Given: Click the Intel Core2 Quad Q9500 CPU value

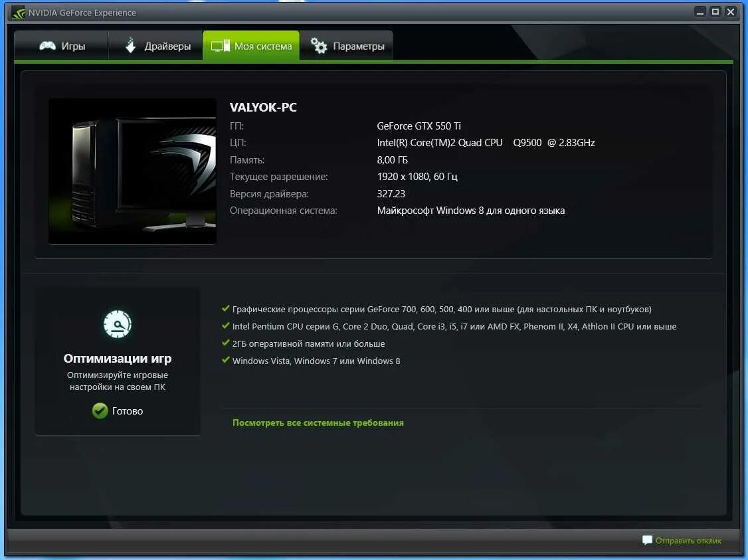Looking at the screenshot, I should pyautogui.click(x=486, y=143).
